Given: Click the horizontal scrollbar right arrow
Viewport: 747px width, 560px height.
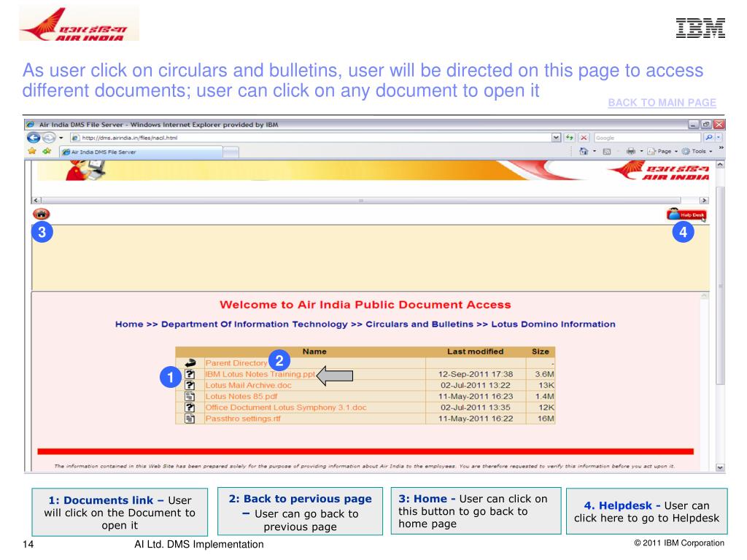Looking at the screenshot, I should pyautogui.click(x=704, y=201).
